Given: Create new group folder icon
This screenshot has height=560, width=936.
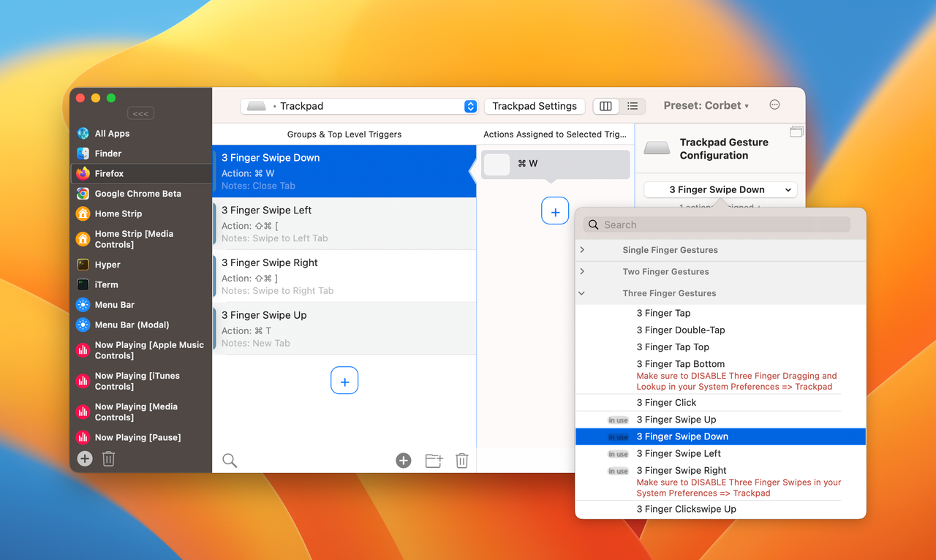Looking at the screenshot, I should [434, 461].
